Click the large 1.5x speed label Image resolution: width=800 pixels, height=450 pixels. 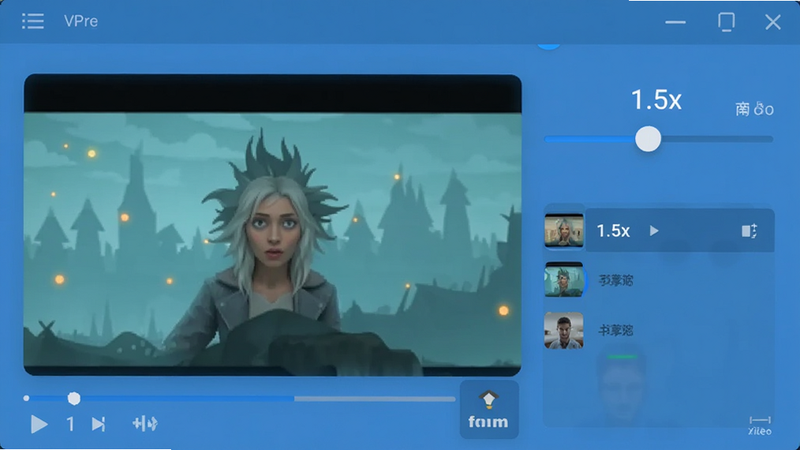pyautogui.click(x=656, y=100)
